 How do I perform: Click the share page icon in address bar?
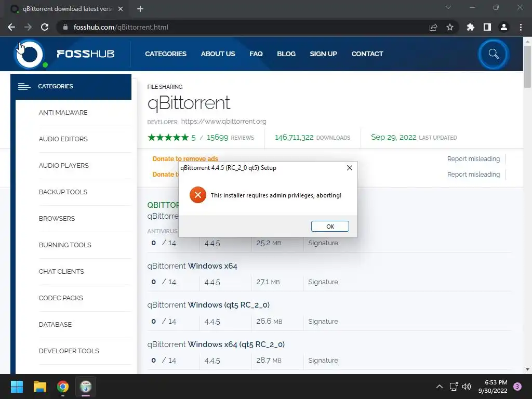coord(433,27)
